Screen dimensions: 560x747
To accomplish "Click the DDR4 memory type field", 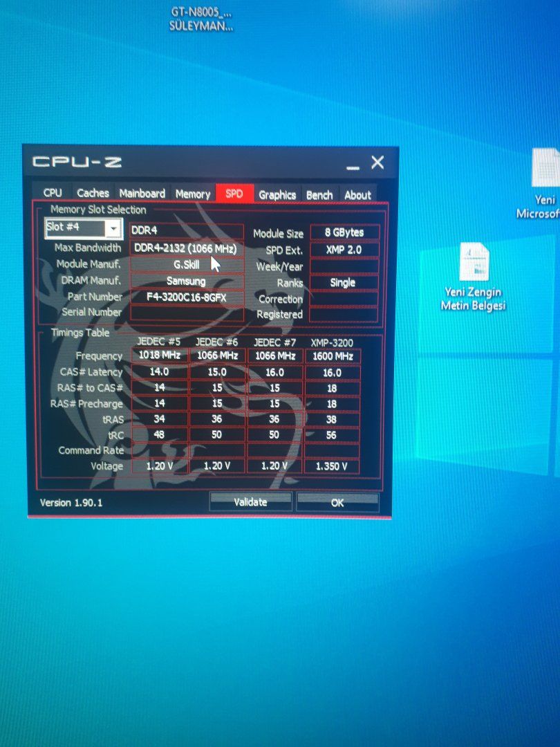I will pyautogui.click(x=186, y=230).
